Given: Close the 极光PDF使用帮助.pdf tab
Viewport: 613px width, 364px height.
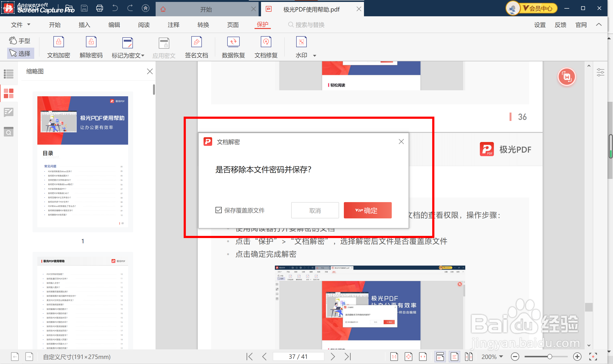Looking at the screenshot, I should click(359, 9).
